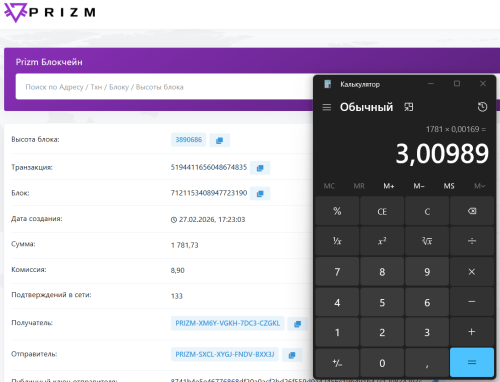Click the x squared key

[382, 241]
